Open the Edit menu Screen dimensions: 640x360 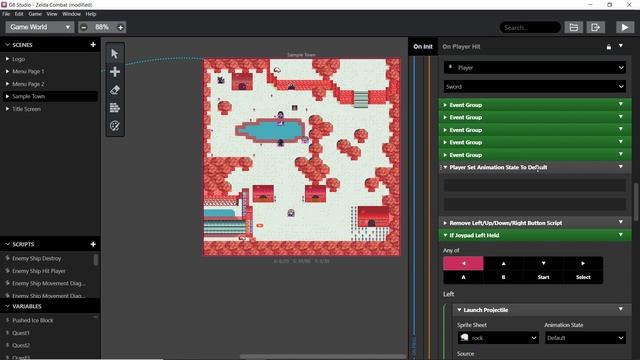(x=19, y=14)
